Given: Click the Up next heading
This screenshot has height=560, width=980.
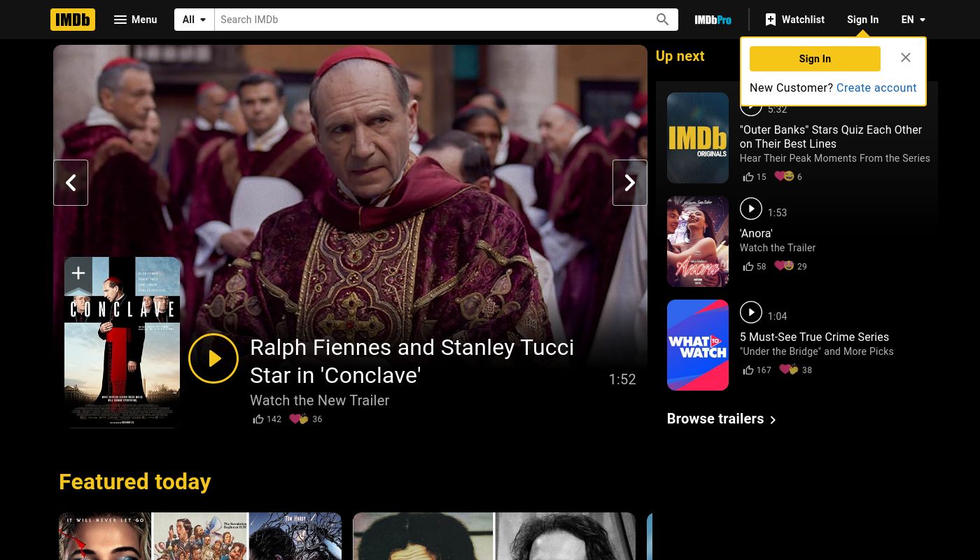Looking at the screenshot, I should click(680, 56).
